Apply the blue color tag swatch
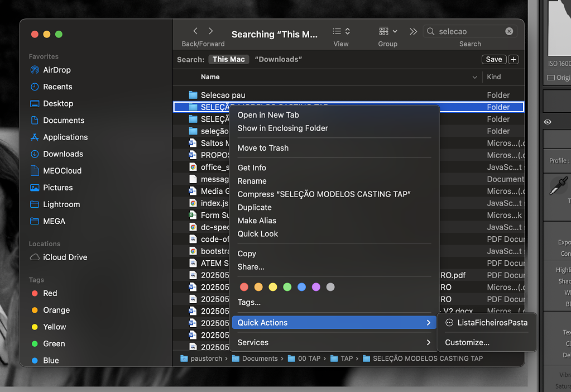The image size is (571, 392). [x=301, y=287]
